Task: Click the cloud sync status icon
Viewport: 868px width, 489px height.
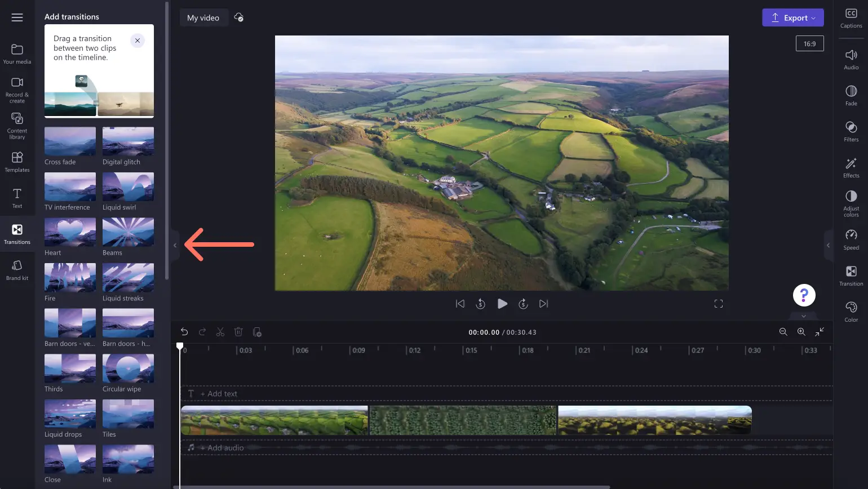Action: (x=239, y=17)
